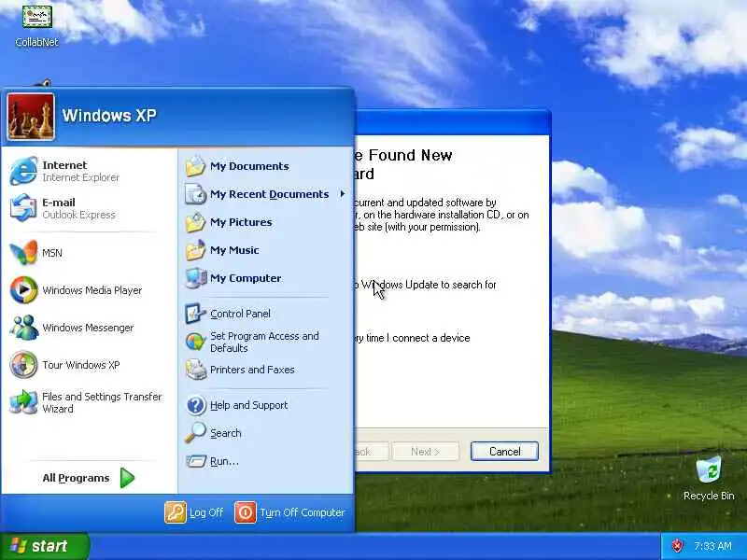This screenshot has height=560, width=747.
Task: Open the My Pictures folder icon
Action: (x=195, y=222)
